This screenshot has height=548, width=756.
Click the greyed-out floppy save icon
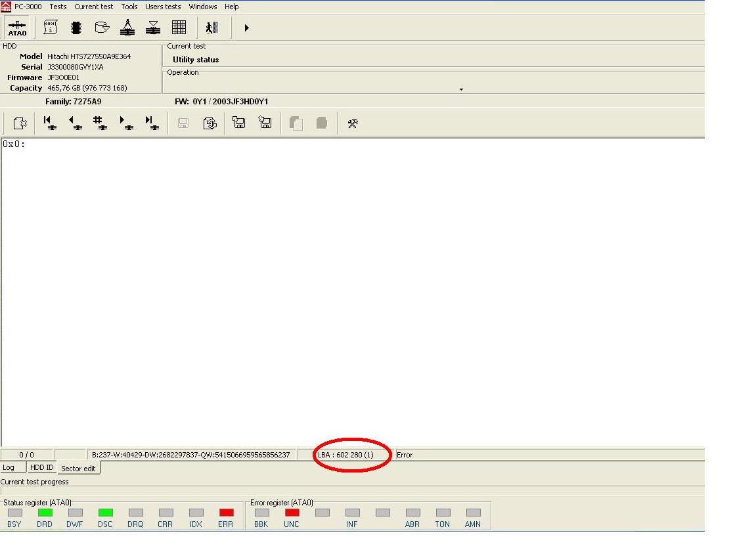[183, 123]
